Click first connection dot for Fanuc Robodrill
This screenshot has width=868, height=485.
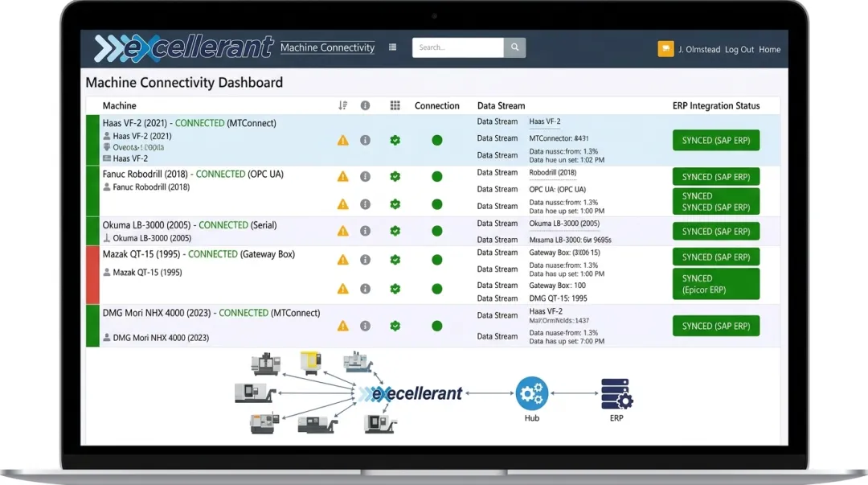(x=436, y=177)
